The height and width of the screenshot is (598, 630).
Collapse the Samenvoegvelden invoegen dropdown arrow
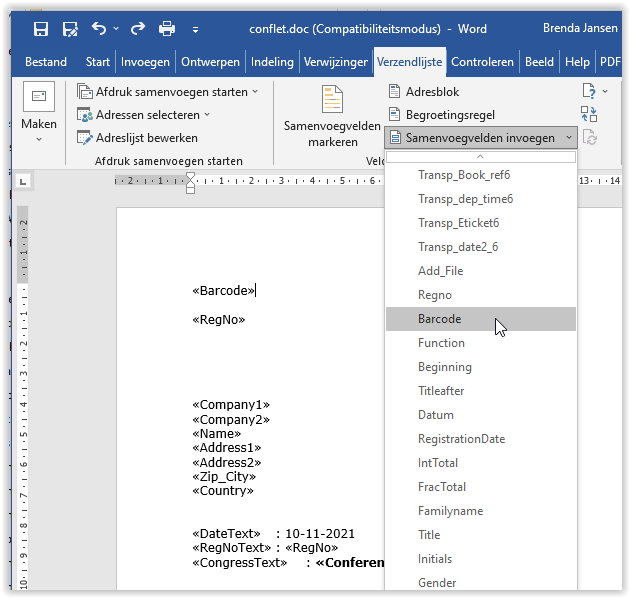click(569, 138)
